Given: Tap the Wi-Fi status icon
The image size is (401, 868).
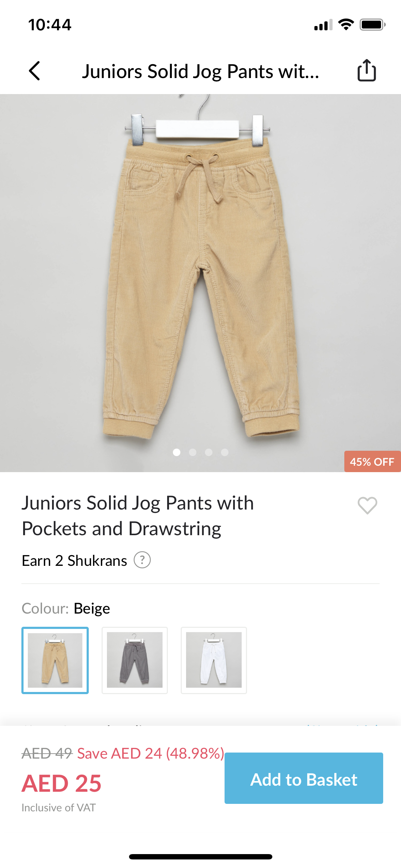Looking at the screenshot, I should click(346, 25).
